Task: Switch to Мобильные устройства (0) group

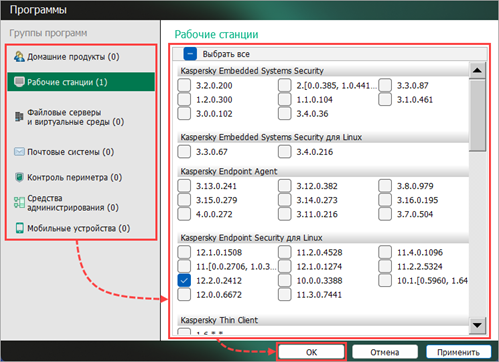Action: tap(79, 228)
